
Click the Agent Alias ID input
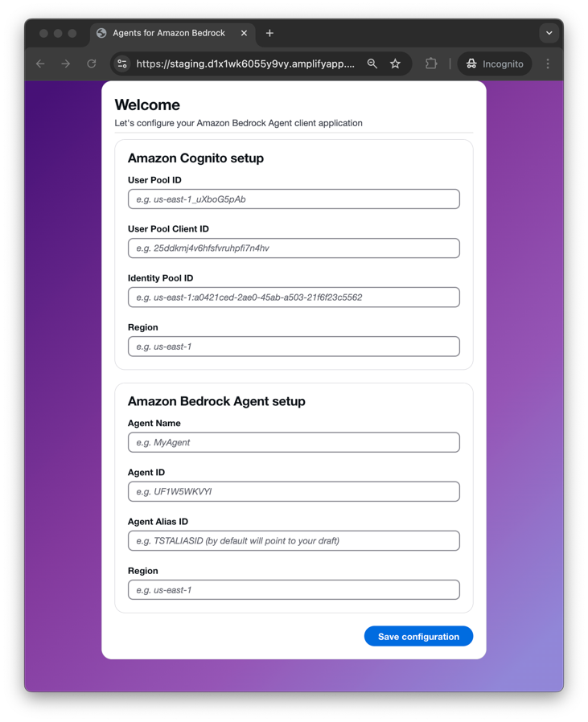tap(294, 541)
